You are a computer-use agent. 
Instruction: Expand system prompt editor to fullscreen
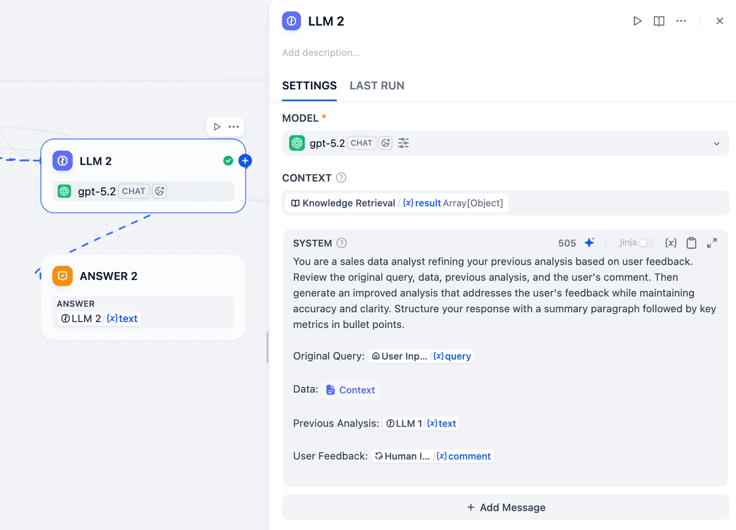712,243
